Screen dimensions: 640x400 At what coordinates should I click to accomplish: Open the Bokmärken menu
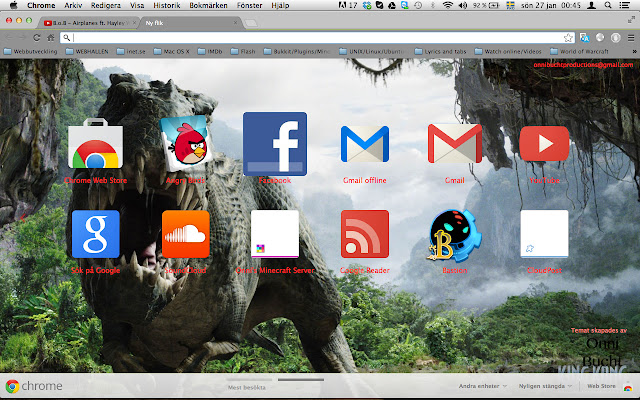(208, 5)
